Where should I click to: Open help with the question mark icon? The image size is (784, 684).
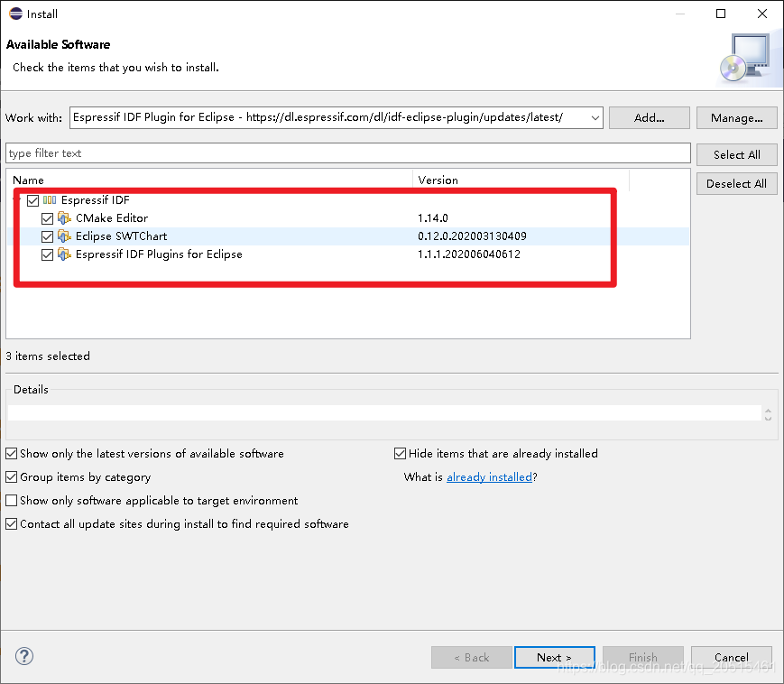pos(24,656)
